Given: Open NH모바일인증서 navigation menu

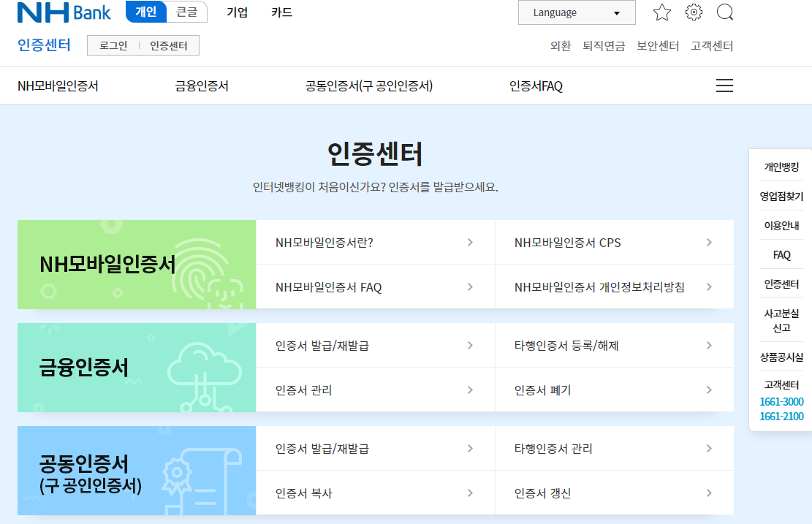Looking at the screenshot, I should tap(58, 86).
